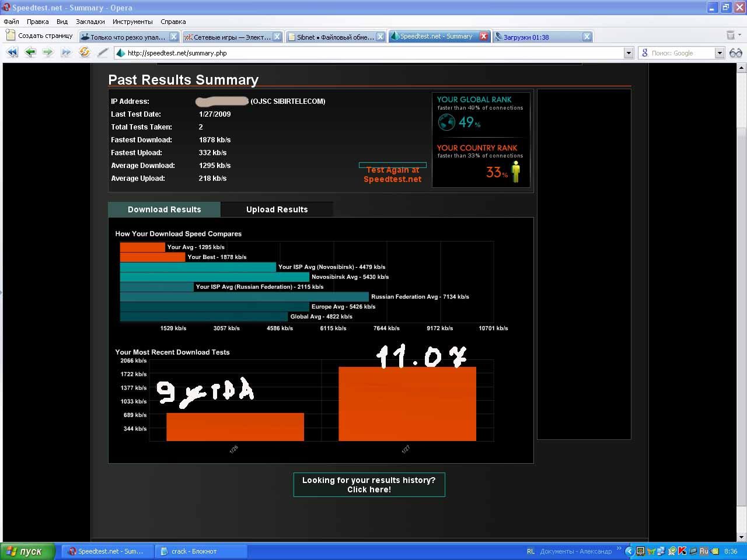Screen dimensions: 747x560
Task: Click the Google search field
Action: coord(682,53)
